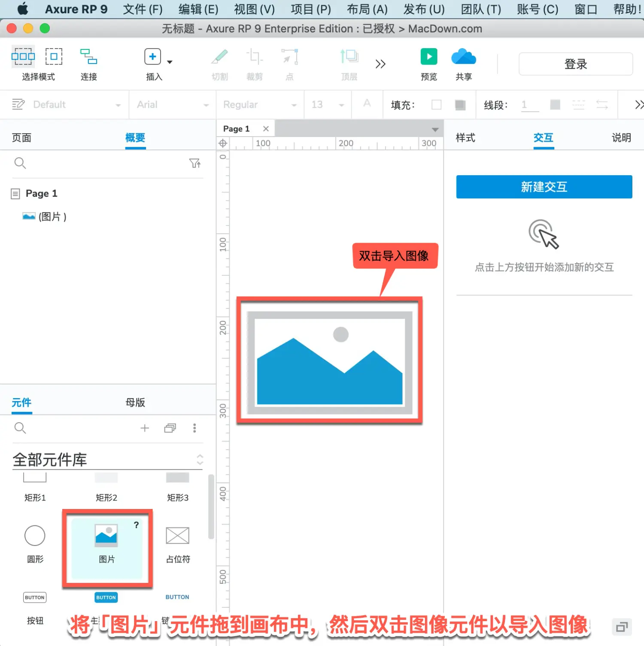Click the ruler origin crosshair icon
Image resolution: width=644 pixels, height=646 pixels.
pyautogui.click(x=223, y=143)
